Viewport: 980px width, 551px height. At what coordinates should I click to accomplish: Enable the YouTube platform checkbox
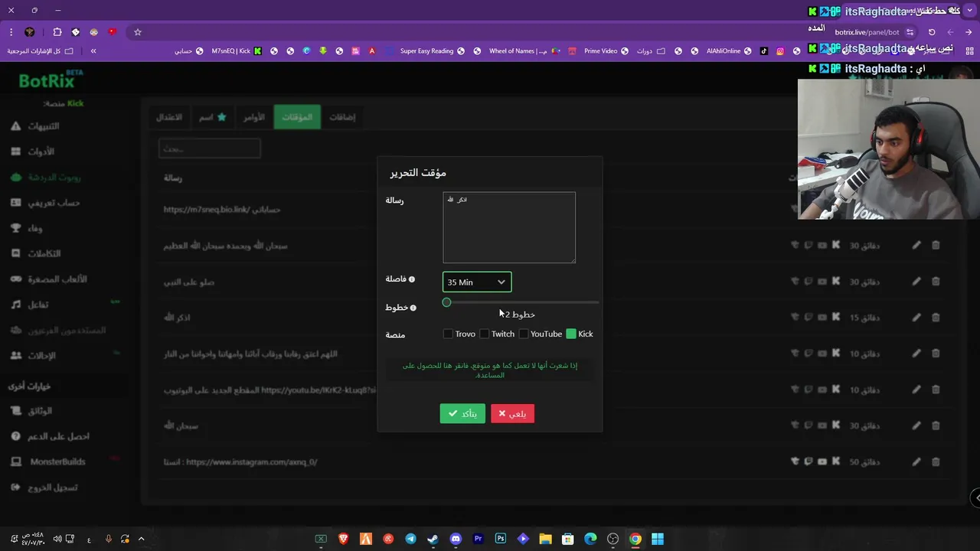(x=523, y=334)
